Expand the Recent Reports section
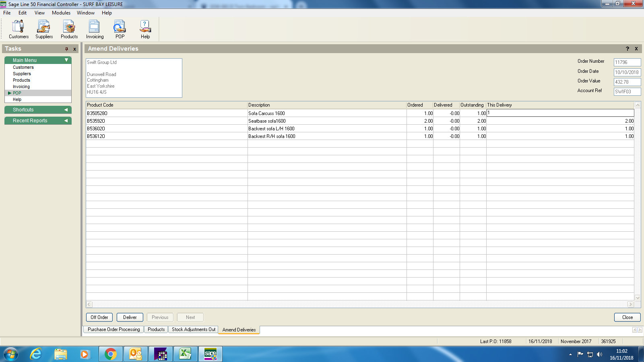The image size is (644, 362). [x=66, y=121]
